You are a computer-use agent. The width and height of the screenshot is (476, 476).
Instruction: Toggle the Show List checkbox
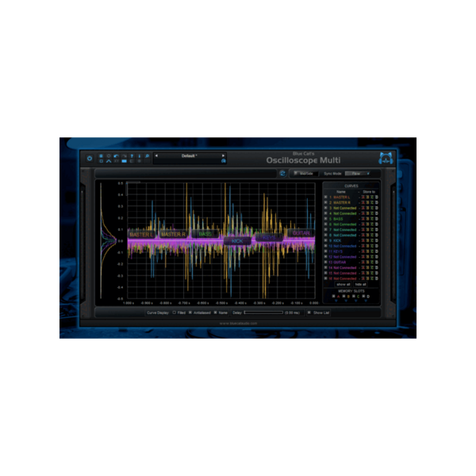[309, 313]
